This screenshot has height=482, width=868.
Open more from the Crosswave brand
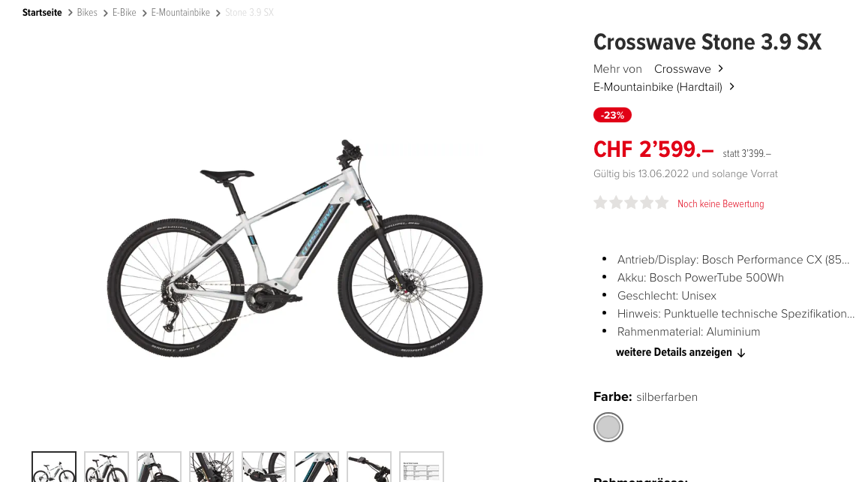[682, 69]
